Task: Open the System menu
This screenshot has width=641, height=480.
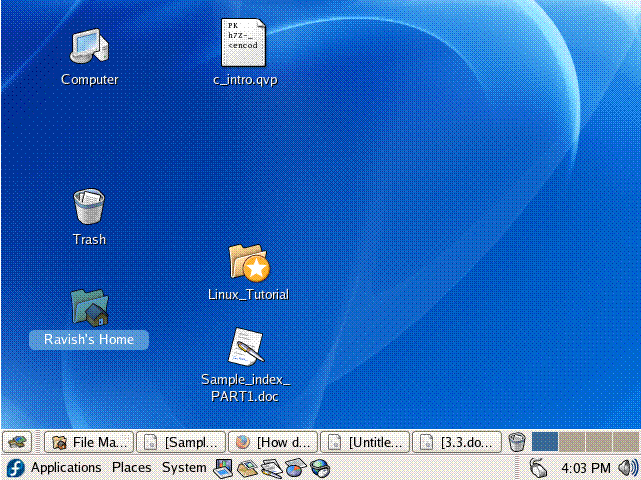Action: [184, 467]
